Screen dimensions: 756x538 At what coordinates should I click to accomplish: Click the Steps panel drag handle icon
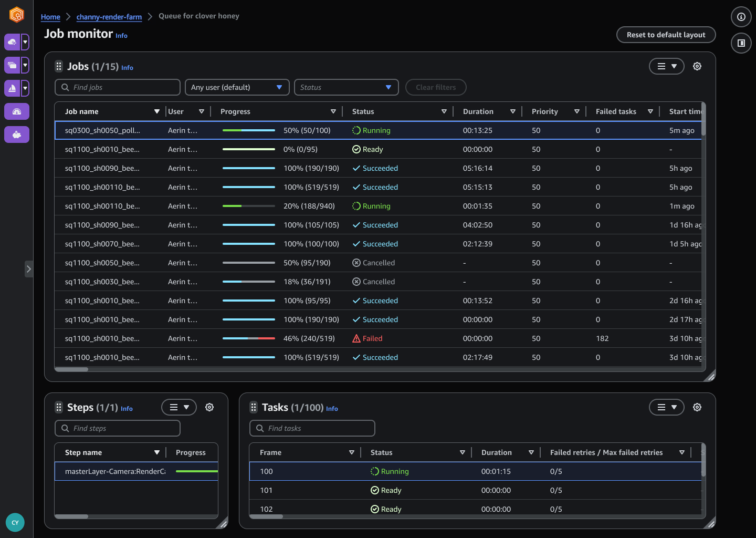click(59, 407)
